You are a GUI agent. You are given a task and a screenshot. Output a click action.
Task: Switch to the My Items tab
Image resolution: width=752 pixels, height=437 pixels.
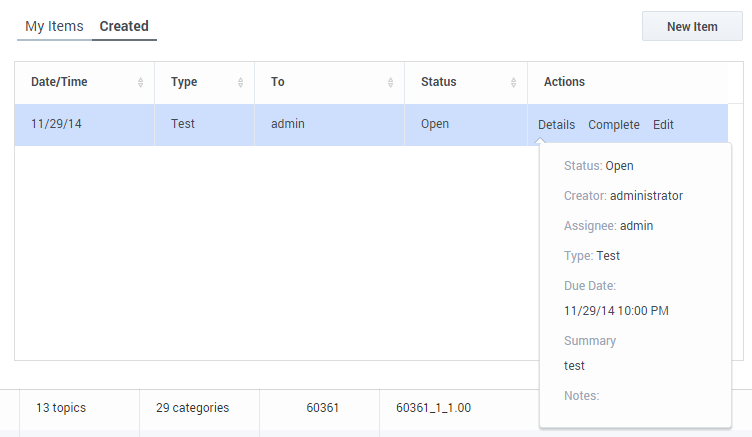[x=54, y=26]
